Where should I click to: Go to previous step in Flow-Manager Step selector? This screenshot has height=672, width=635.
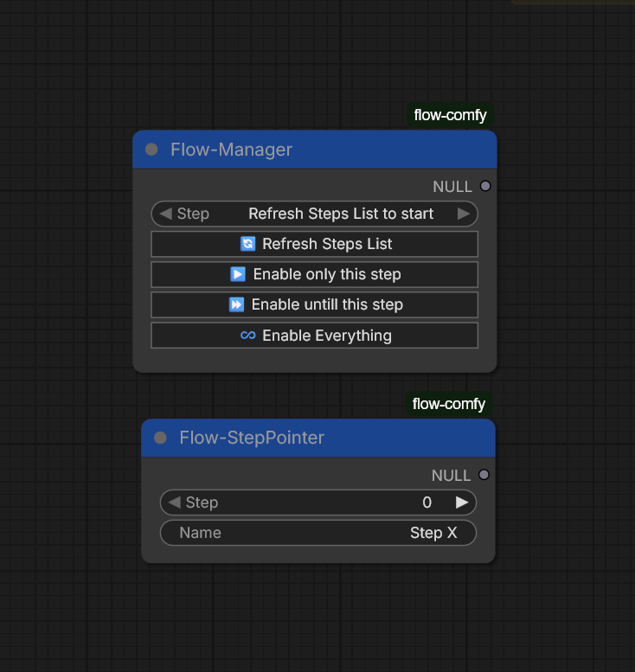(165, 214)
